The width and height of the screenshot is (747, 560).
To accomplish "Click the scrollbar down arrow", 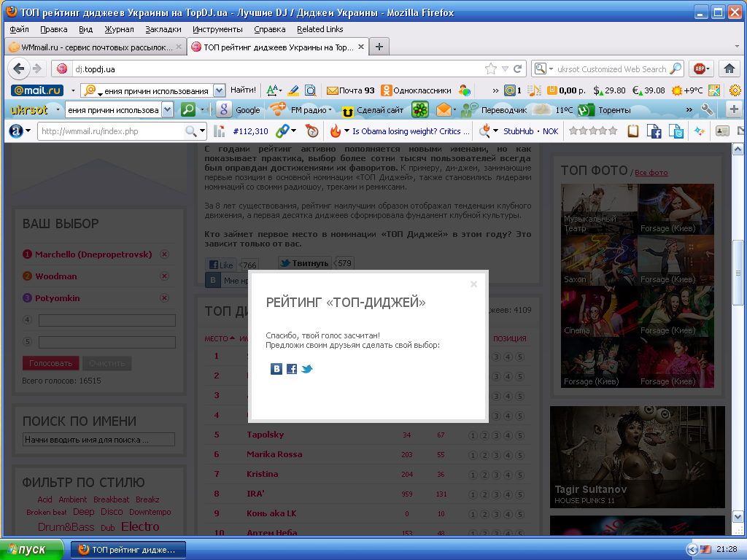I will [738, 517].
